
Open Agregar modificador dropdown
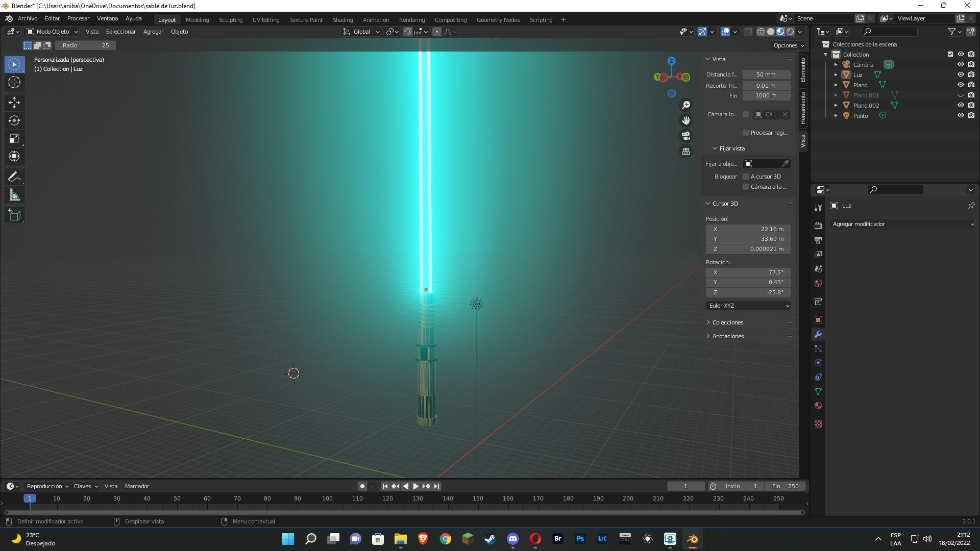coord(902,224)
